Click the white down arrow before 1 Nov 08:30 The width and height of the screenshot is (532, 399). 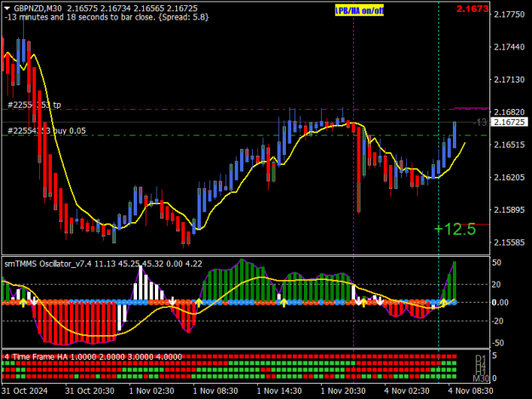tap(172, 301)
